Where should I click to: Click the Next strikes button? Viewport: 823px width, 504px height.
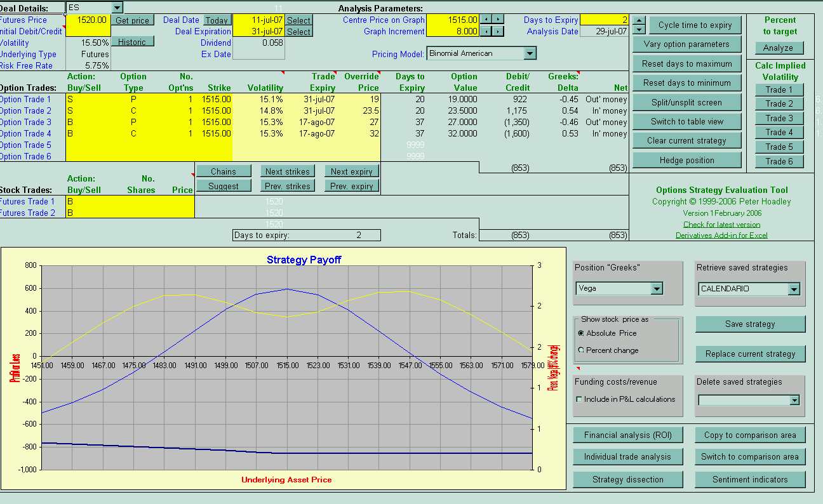click(287, 171)
